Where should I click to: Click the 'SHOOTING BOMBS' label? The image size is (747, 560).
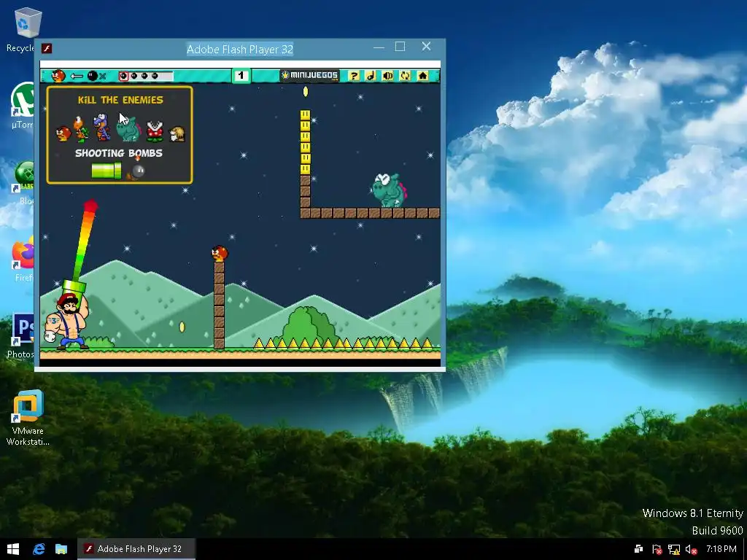point(119,153)
